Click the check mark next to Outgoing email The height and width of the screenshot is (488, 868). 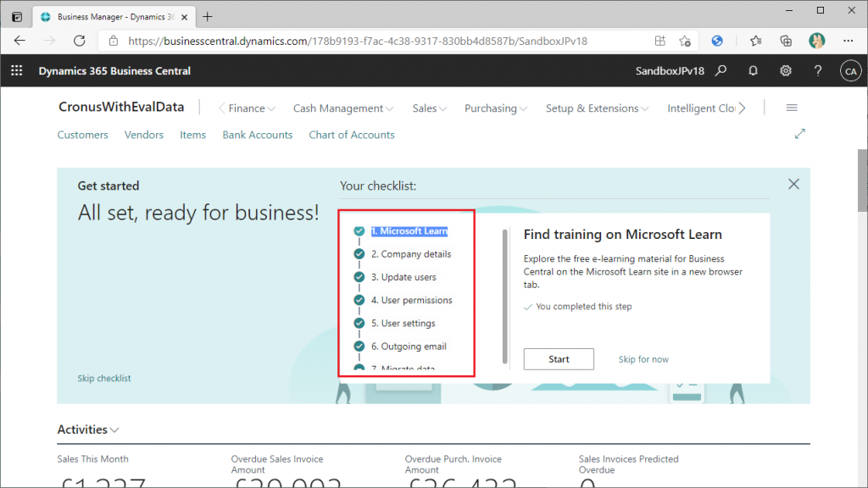coord(359,347)
